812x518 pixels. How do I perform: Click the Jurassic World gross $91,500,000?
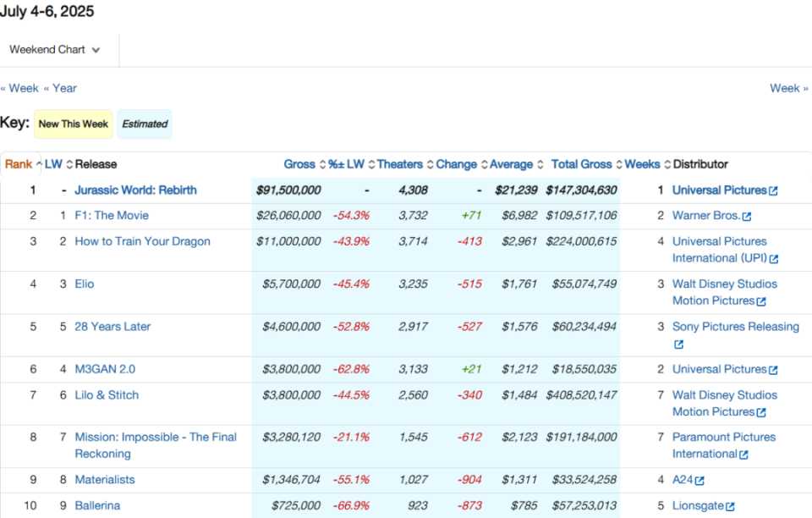pos(288,190)
